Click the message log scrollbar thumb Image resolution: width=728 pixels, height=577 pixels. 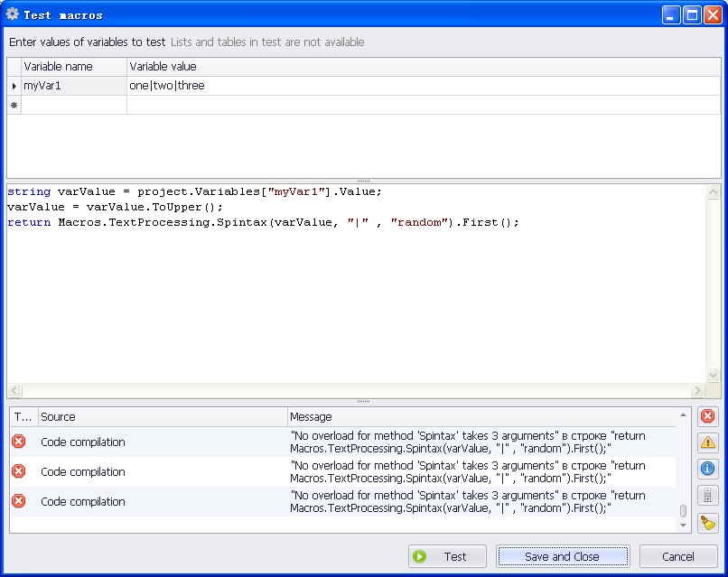683,510
